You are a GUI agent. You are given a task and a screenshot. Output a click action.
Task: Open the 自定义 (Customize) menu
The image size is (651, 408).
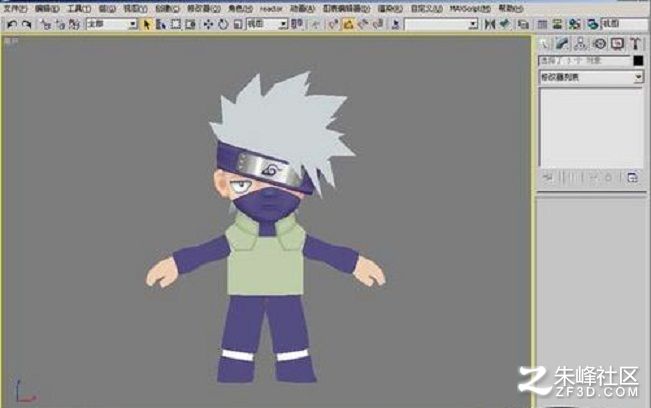(426, 8)
